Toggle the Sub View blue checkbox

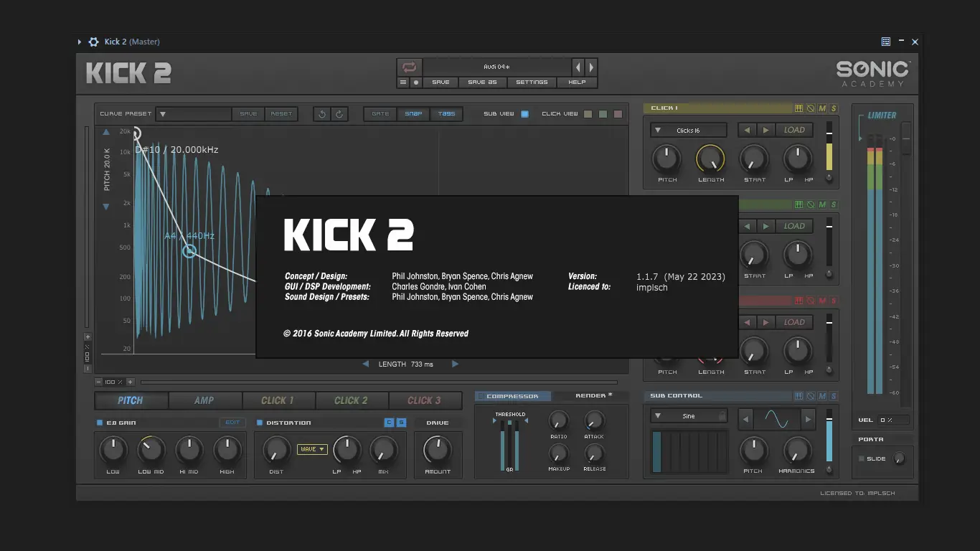524,114
